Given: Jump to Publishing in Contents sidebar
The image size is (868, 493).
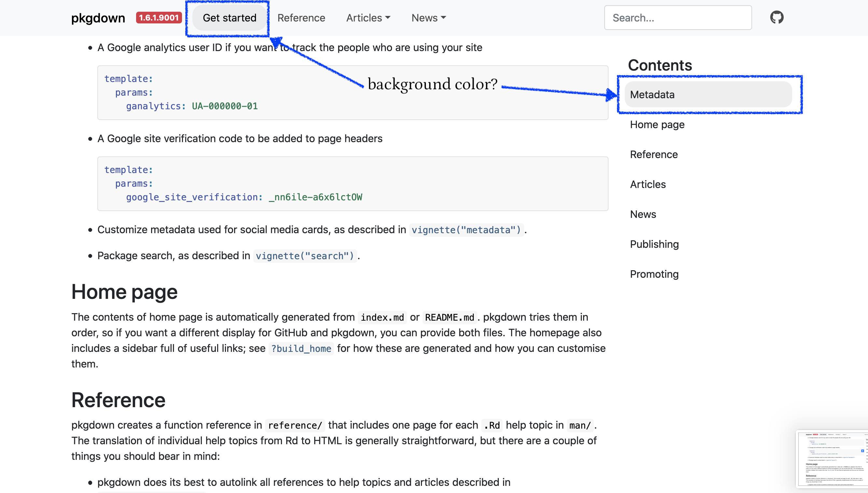Looking at the screenshot, I should [x=654, y=244].
